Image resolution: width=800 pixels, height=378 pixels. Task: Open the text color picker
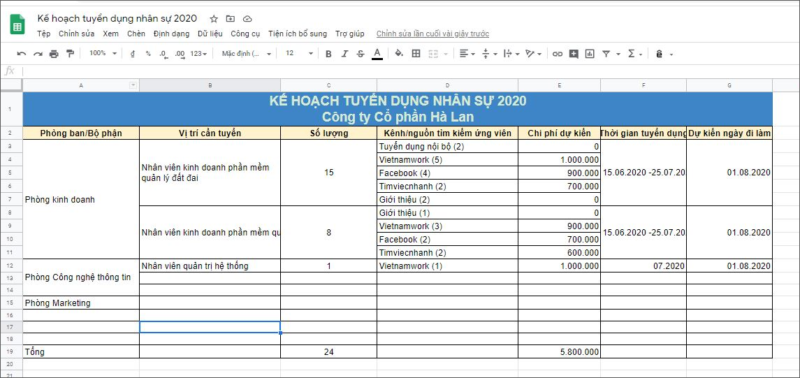377,54
